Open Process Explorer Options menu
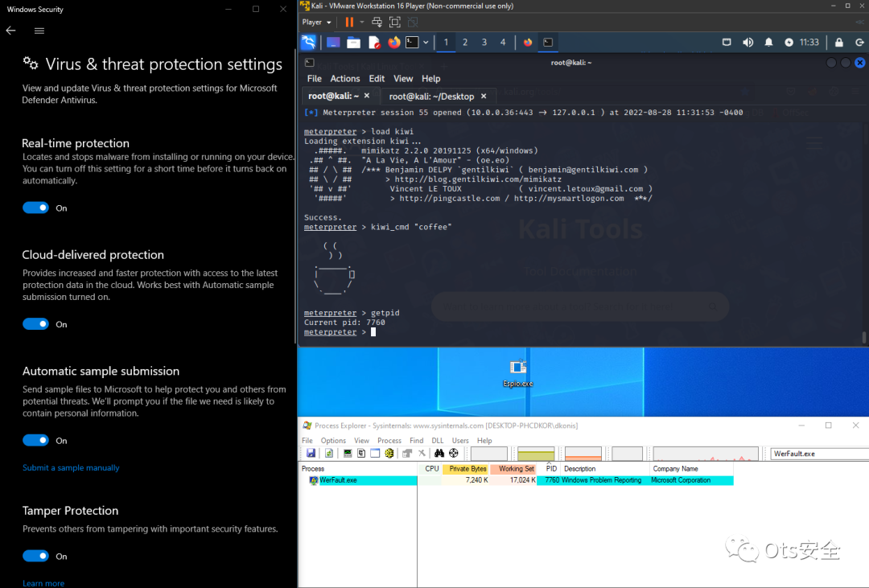Viewport: 869px width, 588px height. click(333, 441)
